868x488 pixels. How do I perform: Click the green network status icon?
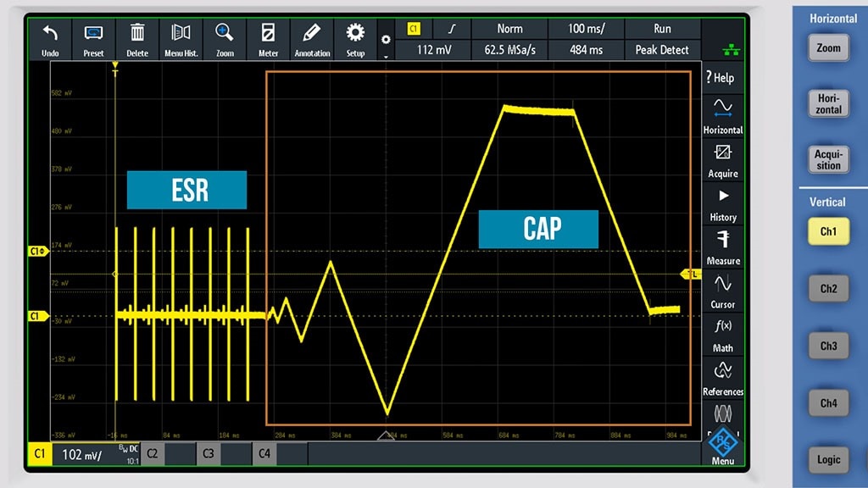(x=731, y=50)
